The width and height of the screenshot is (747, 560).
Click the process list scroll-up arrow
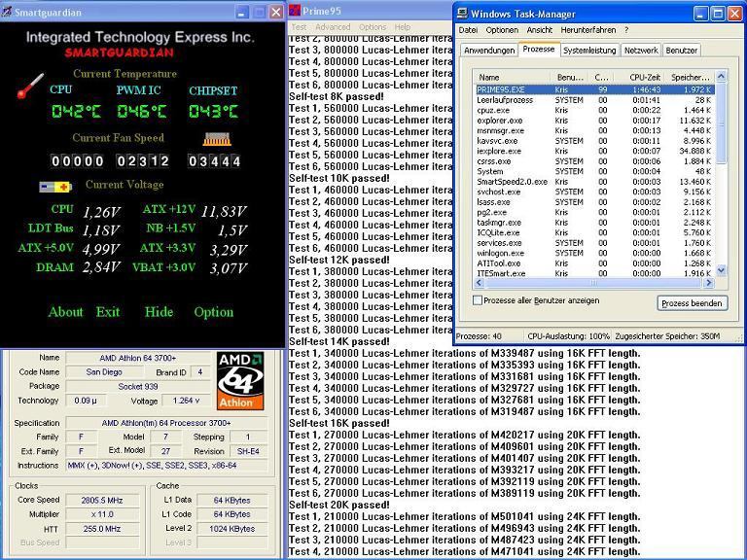point(721,76)
